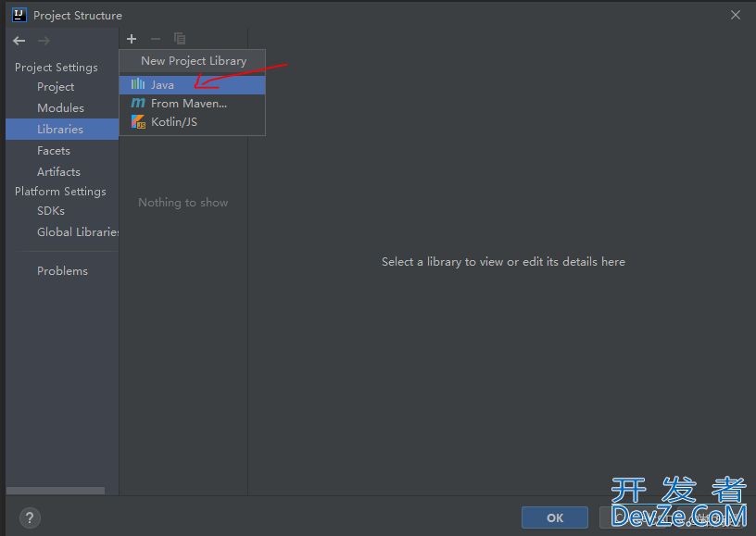Viewport: 756px width, 536px height.
Task: Click the 'Project Structure' window title
Action: click(x=78, y=16)
